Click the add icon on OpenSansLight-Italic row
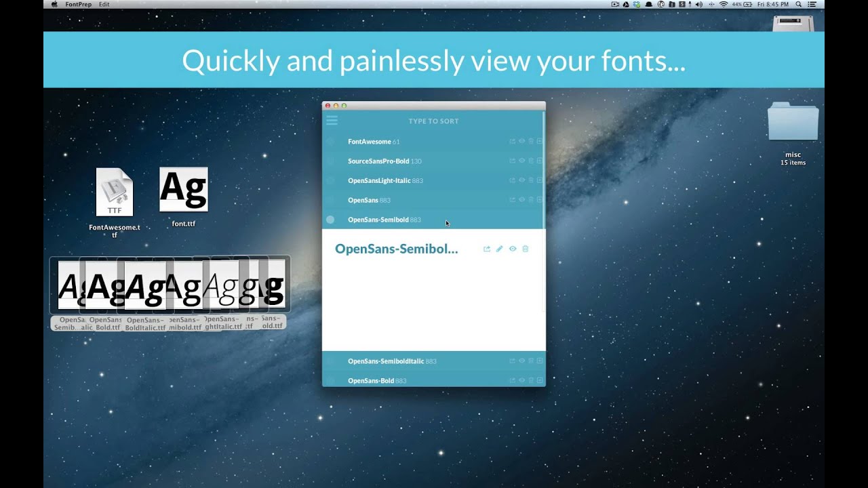Screen dimensions: 868x488 540,180
